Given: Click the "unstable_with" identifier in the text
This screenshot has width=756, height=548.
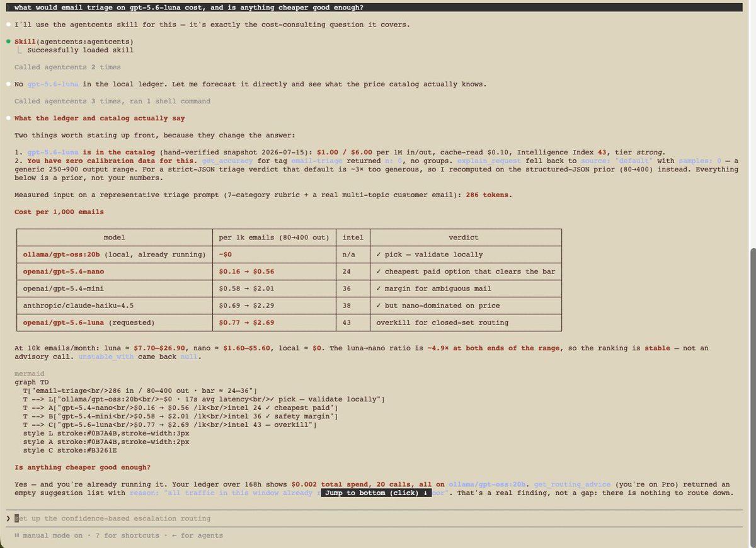Looking at the screenshot, I should pos(106,357).
